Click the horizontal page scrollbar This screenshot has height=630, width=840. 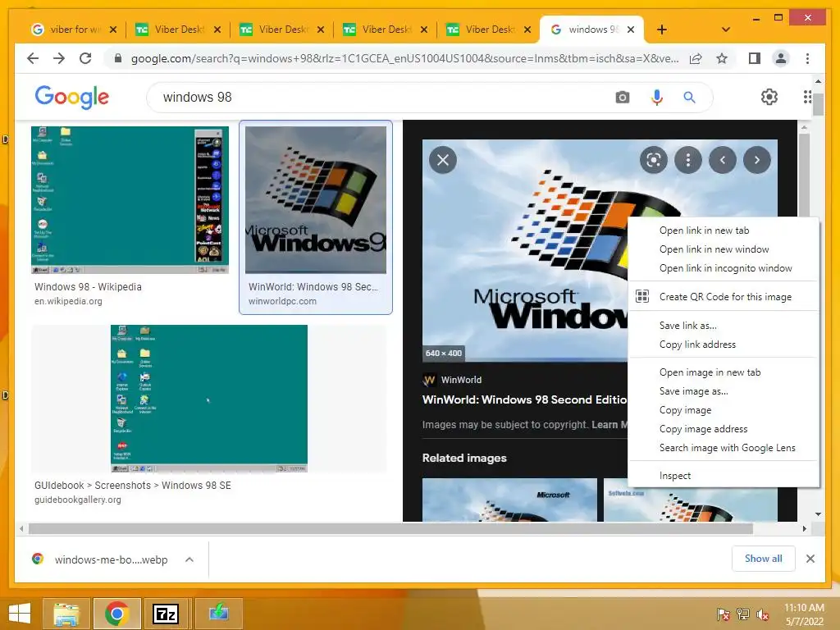[390, 529]
